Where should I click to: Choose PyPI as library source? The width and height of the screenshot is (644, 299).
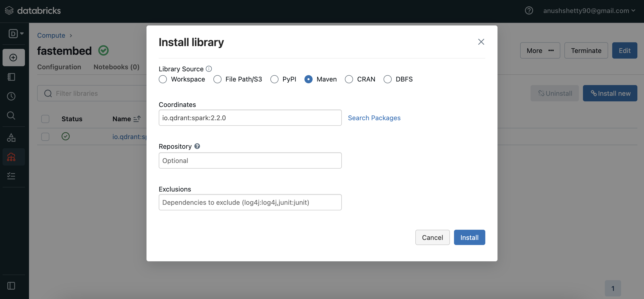tap(274, 79)
